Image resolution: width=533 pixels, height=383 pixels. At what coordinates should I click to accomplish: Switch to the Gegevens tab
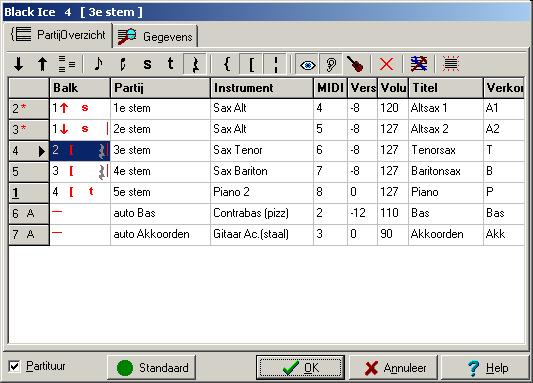155,36
